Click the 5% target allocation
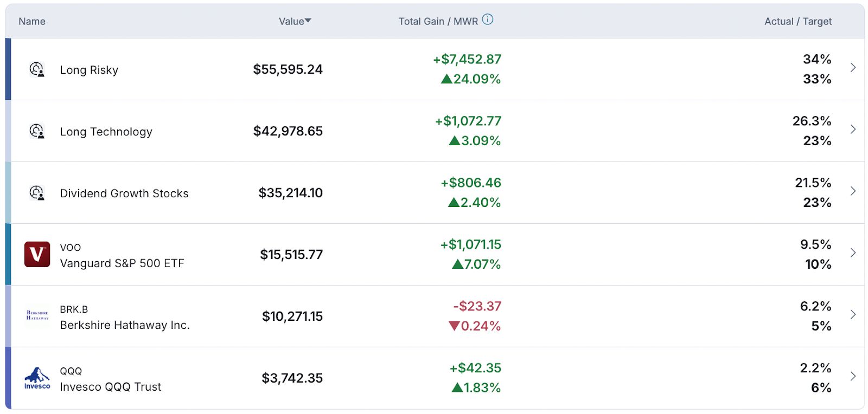The image size is (868, 414). 821,326
